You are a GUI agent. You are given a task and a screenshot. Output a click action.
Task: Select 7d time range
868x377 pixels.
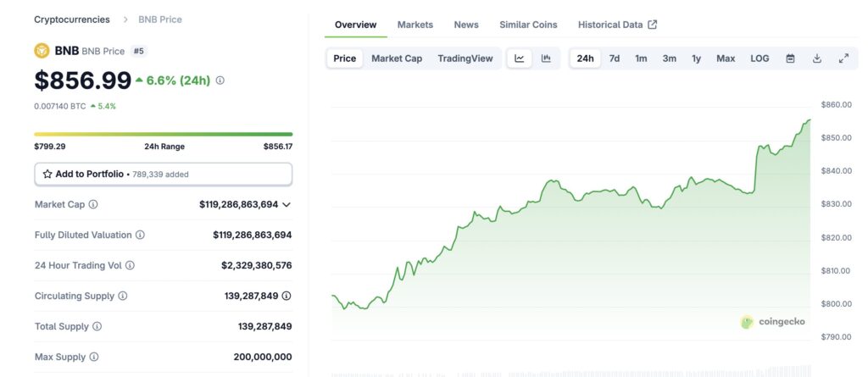(615, 58)
